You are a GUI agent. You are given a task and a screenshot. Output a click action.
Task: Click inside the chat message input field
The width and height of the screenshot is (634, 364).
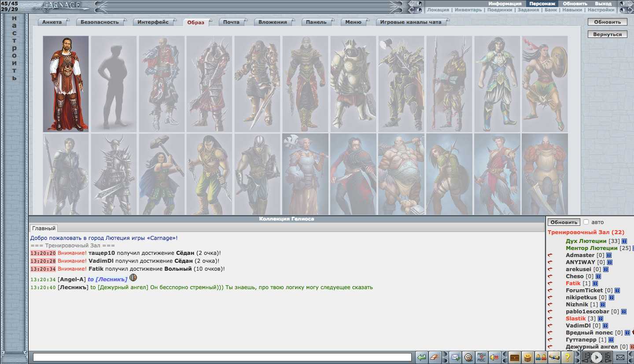click(222, 357)
